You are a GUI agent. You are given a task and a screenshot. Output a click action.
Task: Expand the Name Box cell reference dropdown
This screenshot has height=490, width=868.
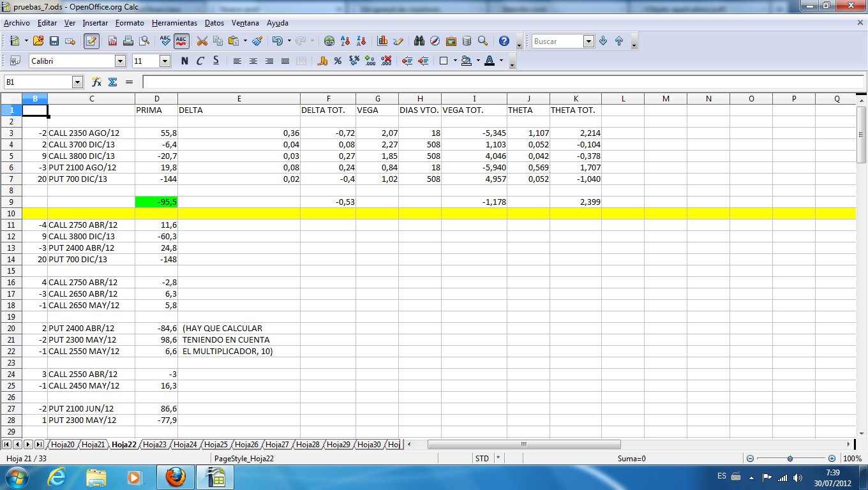coord(78,82)
